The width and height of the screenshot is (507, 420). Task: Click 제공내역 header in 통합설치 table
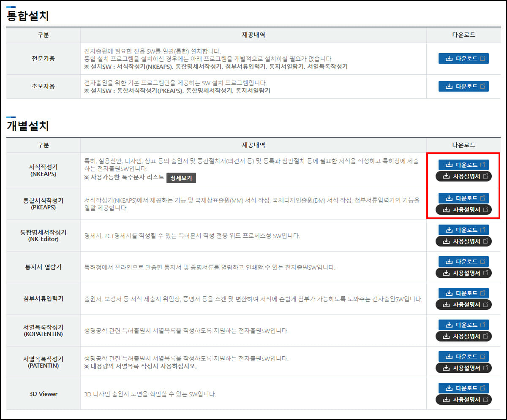[253, 35]
